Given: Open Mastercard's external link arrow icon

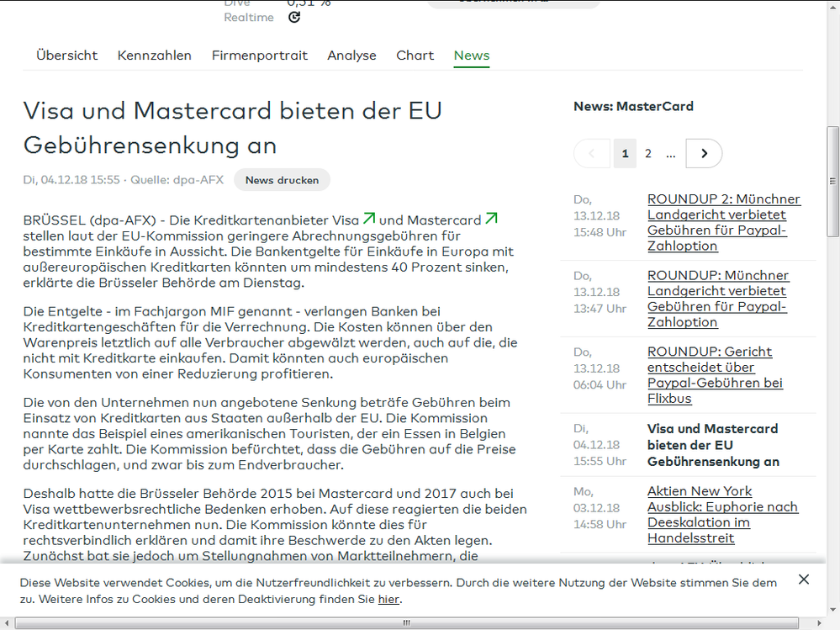Looking at the screenshot, I should pyautogui.click(x=490, y=217).
